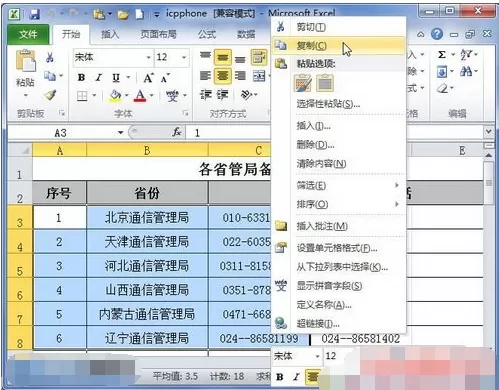Apply cell borders icon
Screen dimensions: 499x390
(x=82, y=96)
